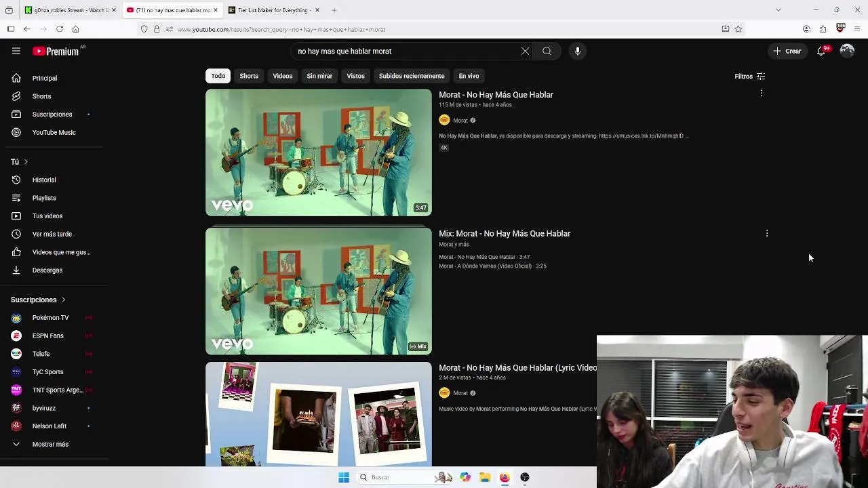Clear the search query with X icon
The width and height of the screenshot is (868, 488).
[525, 51]
